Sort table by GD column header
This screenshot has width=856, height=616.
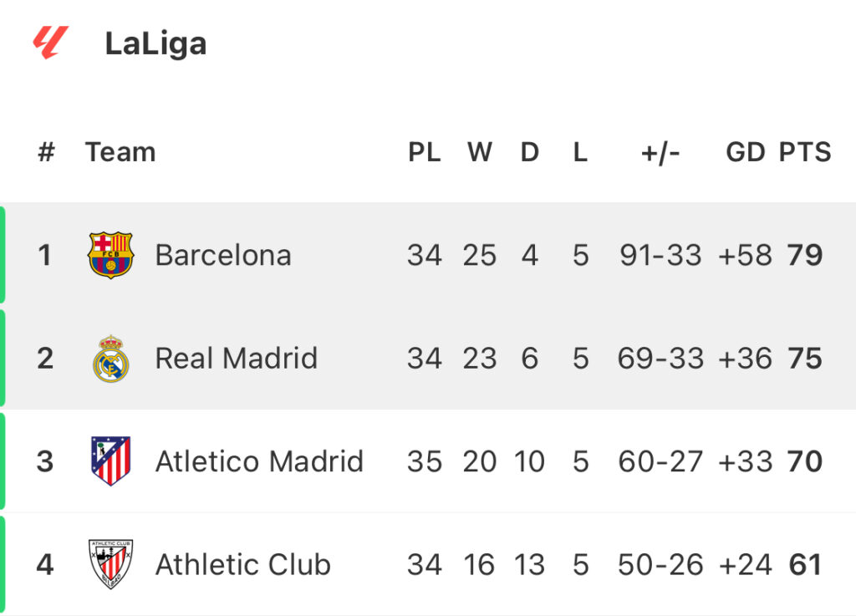click(x=745, y=152)
